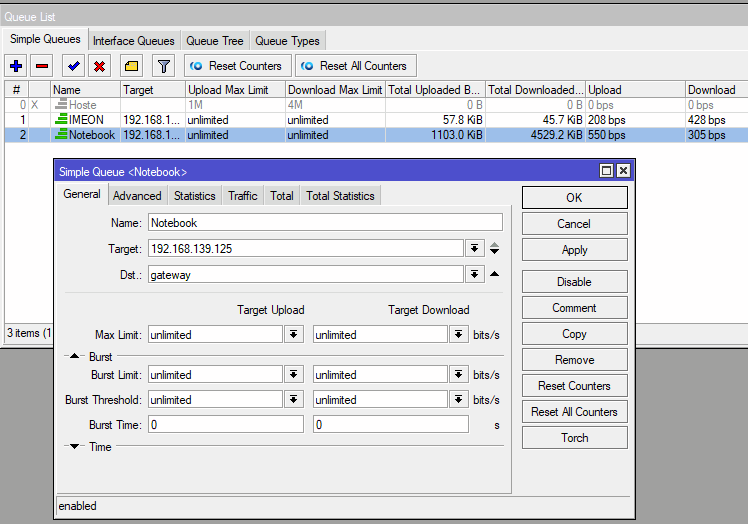Open Max Limit Target Upload dropdown
The image size is (748, 524).
coord(294,334)
